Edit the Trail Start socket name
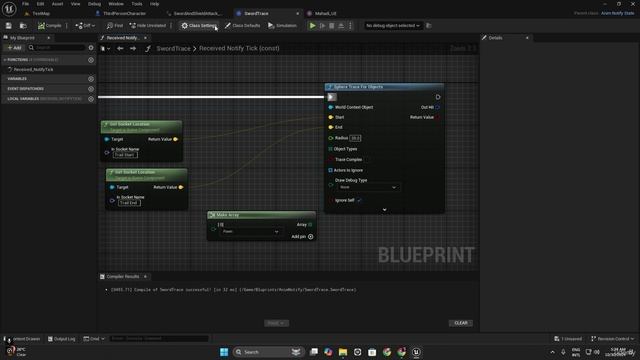 pyautogui.click(x=125, y=155)
